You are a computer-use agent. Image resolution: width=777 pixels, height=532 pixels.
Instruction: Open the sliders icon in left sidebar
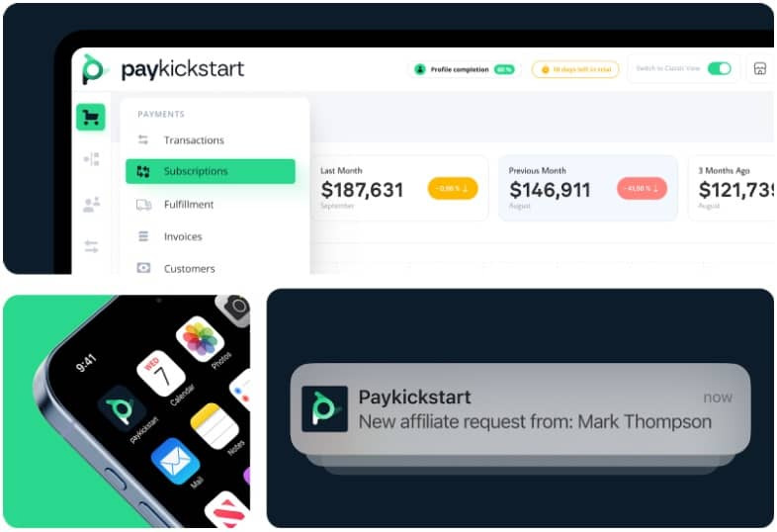(x=91, y=246)
